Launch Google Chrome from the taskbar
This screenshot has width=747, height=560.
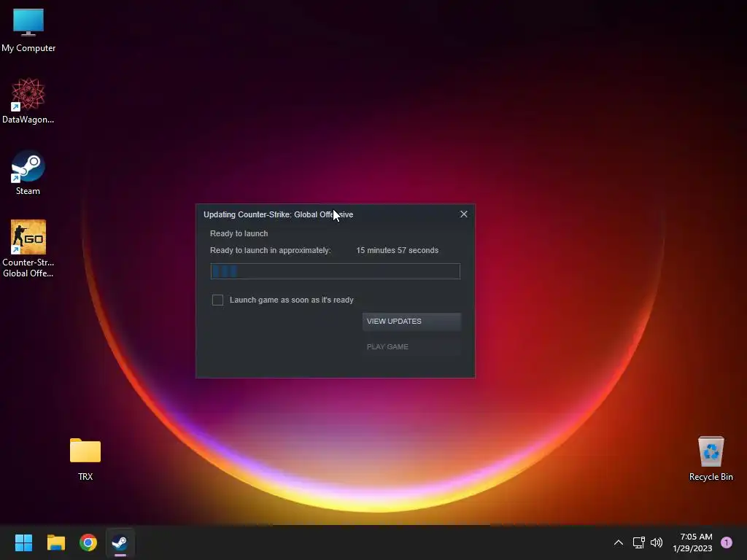tap(88, 542)
